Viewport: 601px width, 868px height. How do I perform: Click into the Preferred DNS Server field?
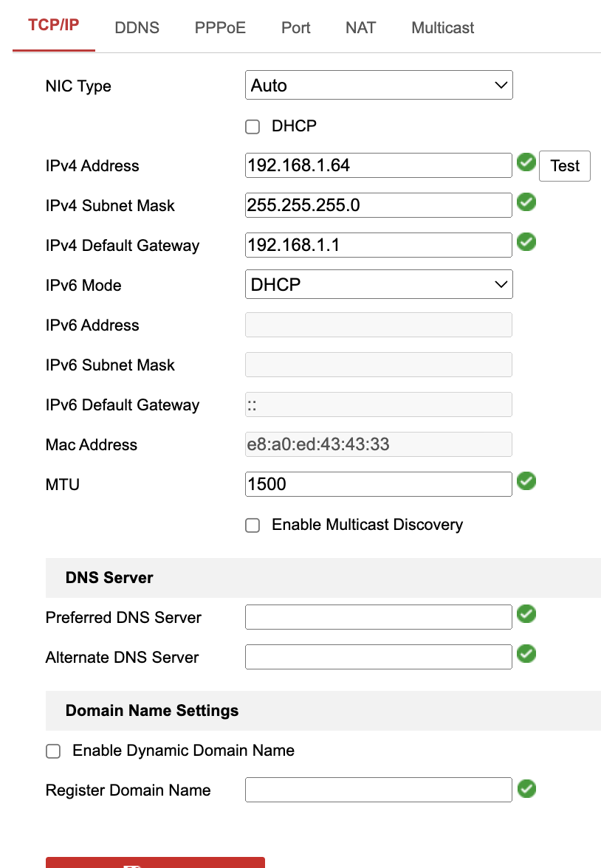[378, 617]
